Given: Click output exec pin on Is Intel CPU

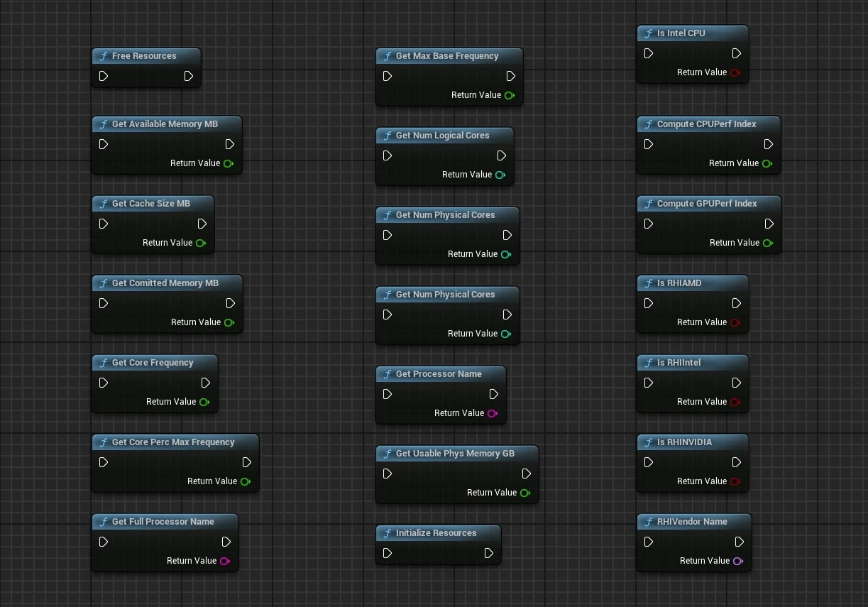Looking at the screenshot, I should pyautogui.click(x=737, y=53).
